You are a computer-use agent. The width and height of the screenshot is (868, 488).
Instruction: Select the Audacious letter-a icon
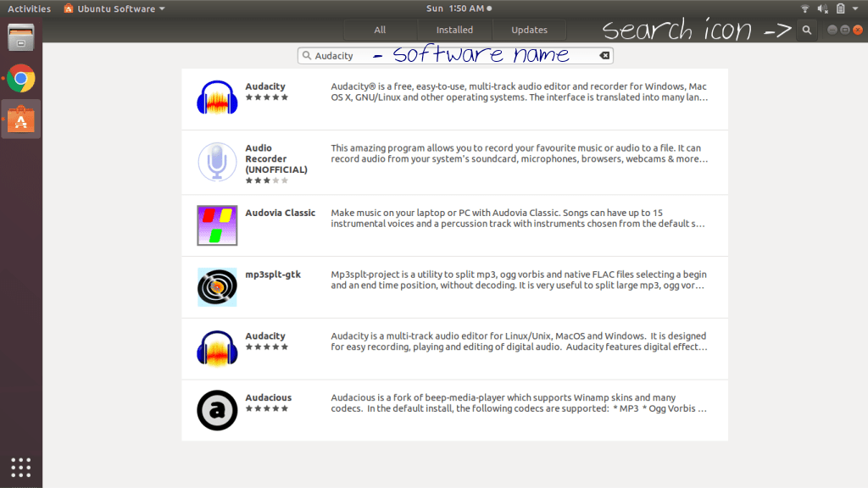(217, 410)
